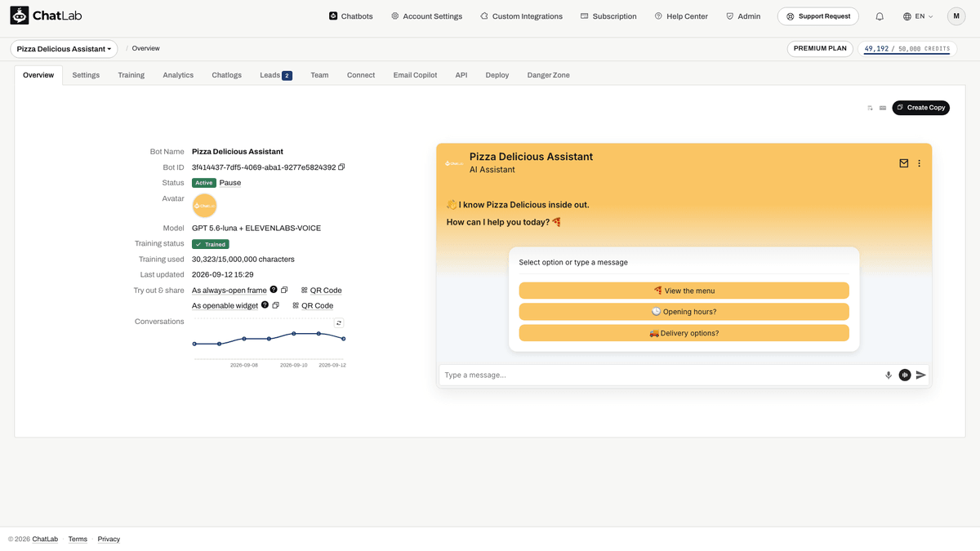Select the Danger Zone tab
This screenshot has width=980, height=551.
point(549,75)
